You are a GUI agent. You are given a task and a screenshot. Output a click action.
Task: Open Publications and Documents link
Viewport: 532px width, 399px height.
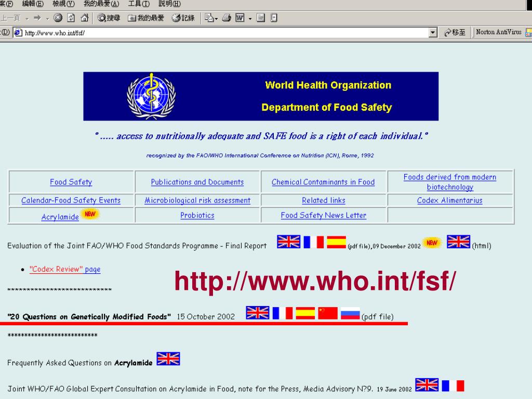[197, 182]
